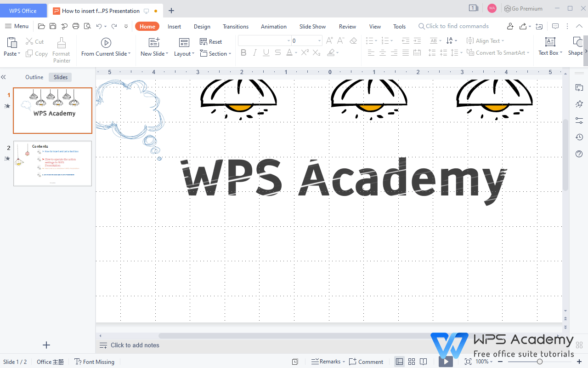
Task: Click the distributed alignment icon
Action: (417, 53)
